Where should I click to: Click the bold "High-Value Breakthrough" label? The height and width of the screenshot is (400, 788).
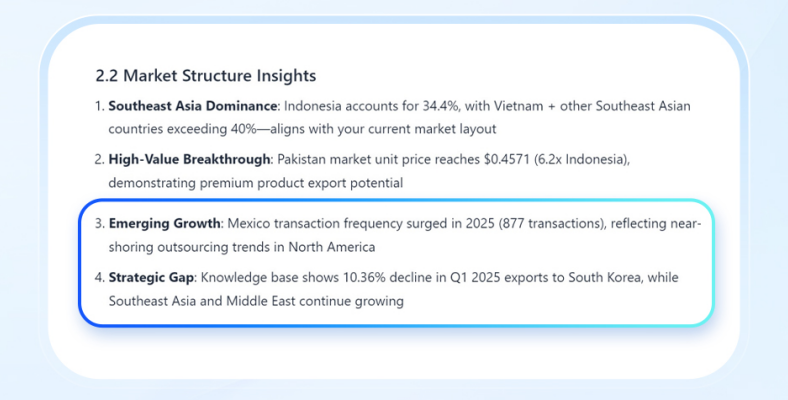pos(189,159)
